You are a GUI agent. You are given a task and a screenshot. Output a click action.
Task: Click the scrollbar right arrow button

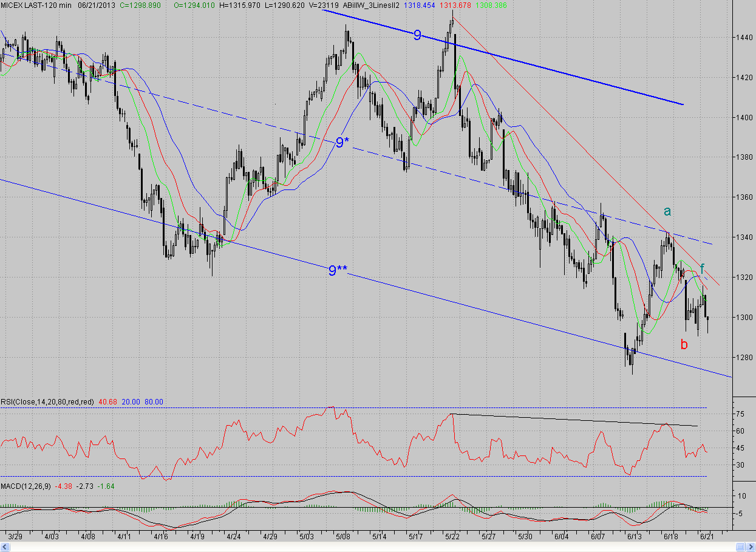[x=752, y=547]
